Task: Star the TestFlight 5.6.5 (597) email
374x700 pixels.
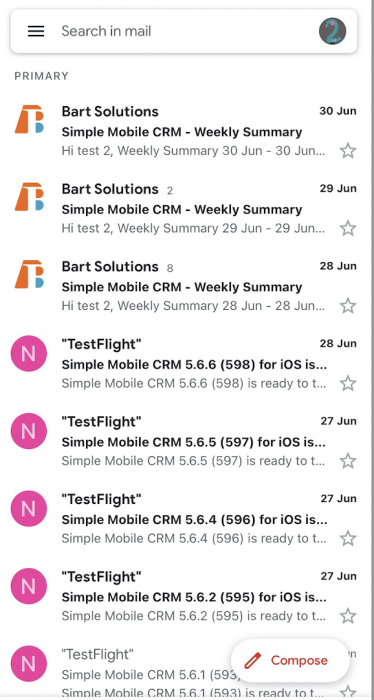Action: point(348,461)
